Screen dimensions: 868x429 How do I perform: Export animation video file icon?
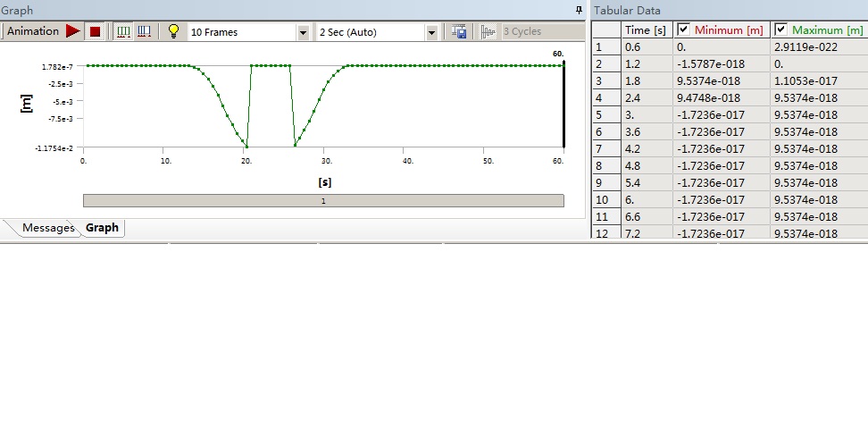[x=460, y=31]
